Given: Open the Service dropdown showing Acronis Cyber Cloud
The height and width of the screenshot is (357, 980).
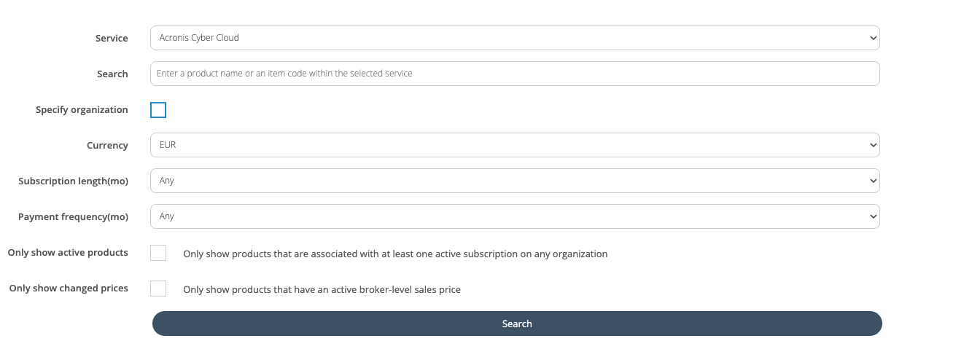Looking at the screenshot, I should pos(514,38).
